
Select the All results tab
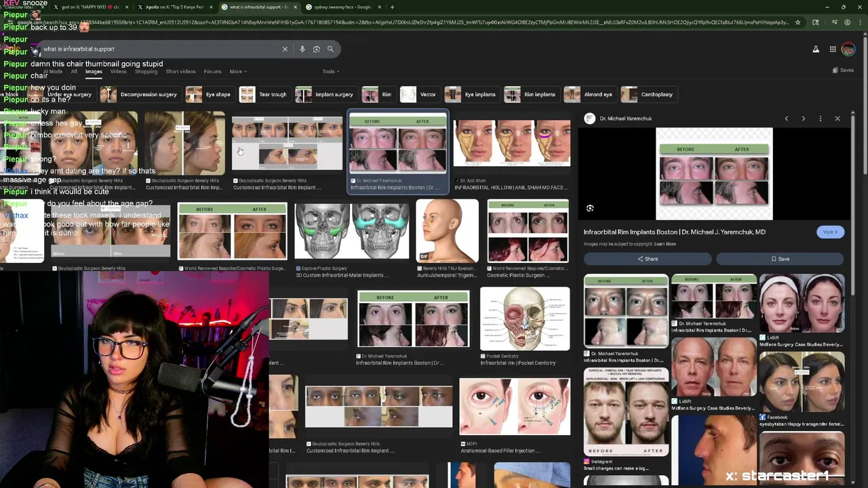[74, 71]
